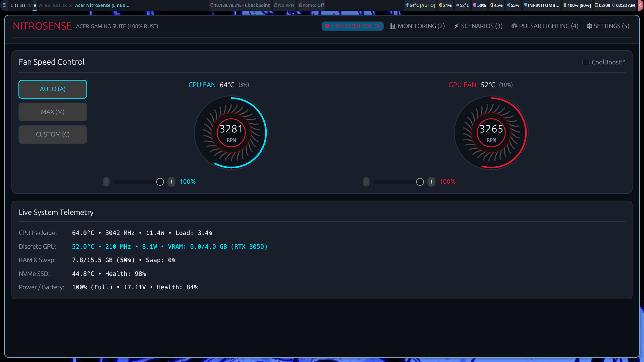The width and height of the screenshot is (644, 362).
Task: Click the 45% brightness module
Action: click(x=496, y=5)
